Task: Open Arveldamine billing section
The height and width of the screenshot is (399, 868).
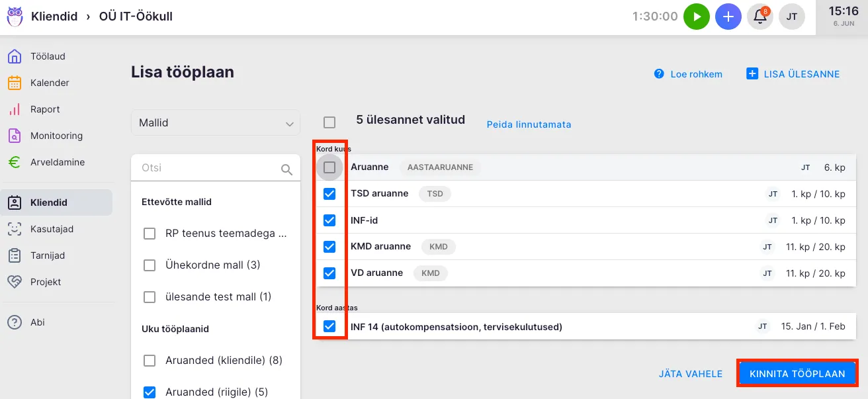Action: tap(57, 162)
